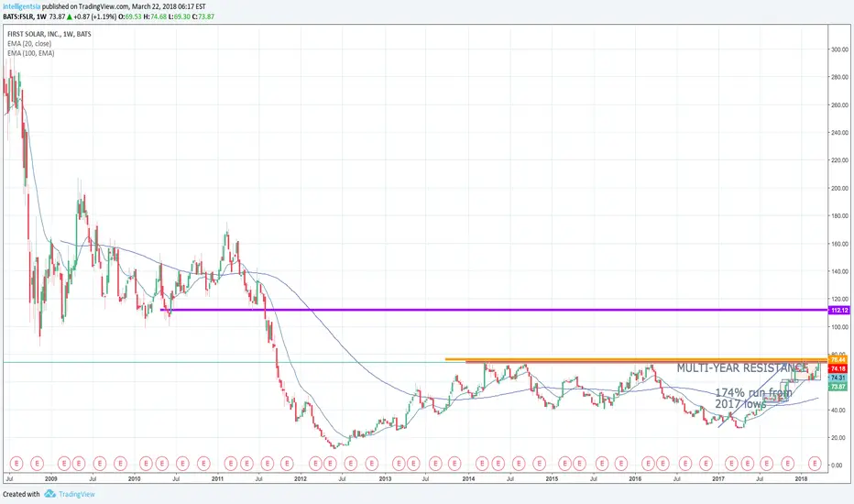Screen dimensions: 854x504
Task: Click the 2012 year label on time axis
Action: point(301,479)
